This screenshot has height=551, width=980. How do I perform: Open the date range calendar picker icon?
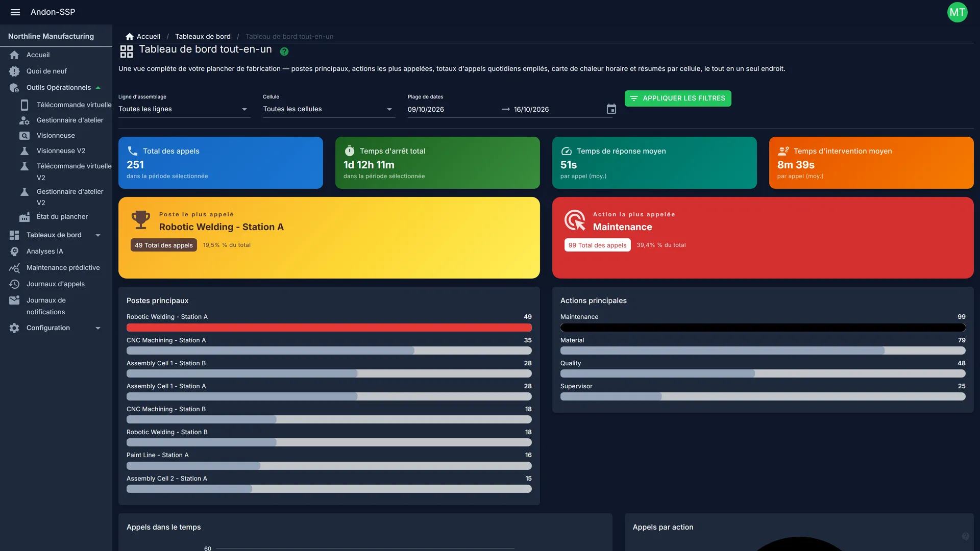611,109
